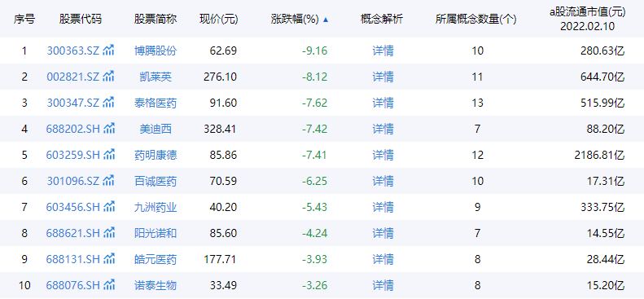644x299 pixels.
Task: Open stock code 300363.SZ
Action: (x=73, y=51)
